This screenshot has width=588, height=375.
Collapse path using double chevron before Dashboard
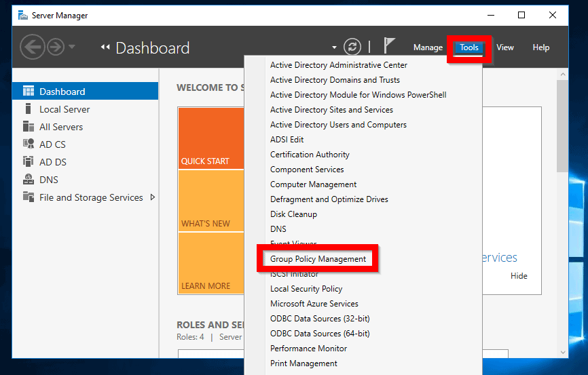[105, 47]
